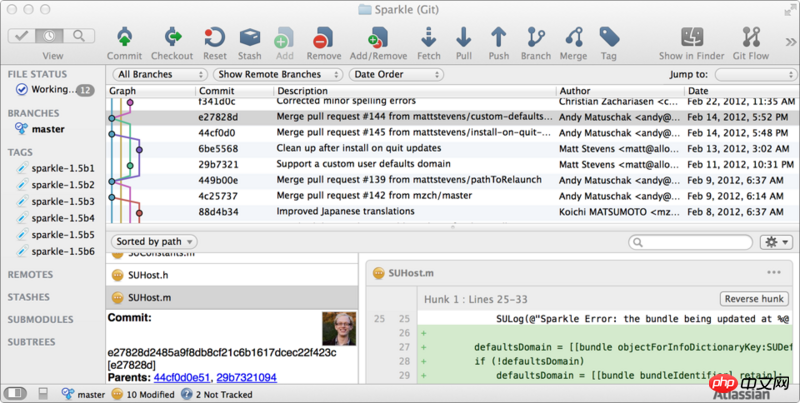800x403 pixels.
Task: Open the Date Order dropdown
Action: click(396, 74)
